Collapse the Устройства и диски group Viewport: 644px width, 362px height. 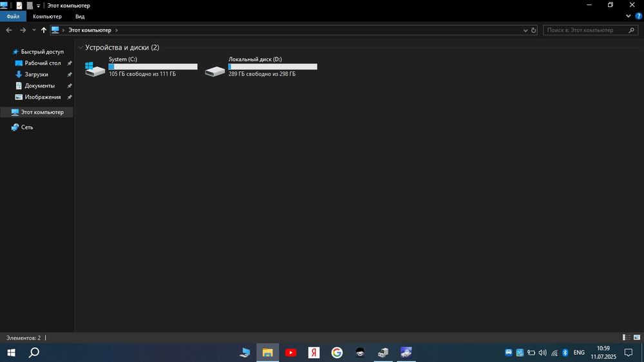click(81, 48)
